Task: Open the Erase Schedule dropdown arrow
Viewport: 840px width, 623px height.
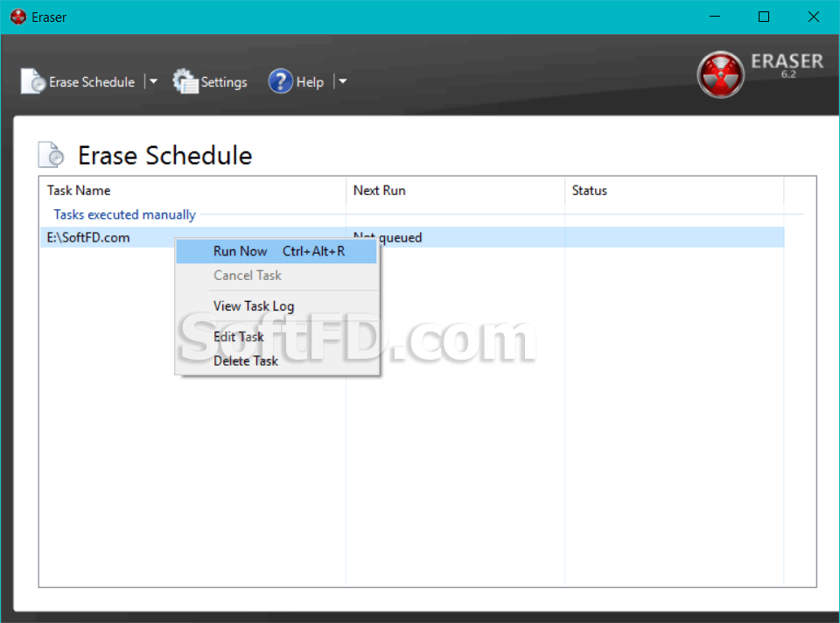Action: (153, 81)
